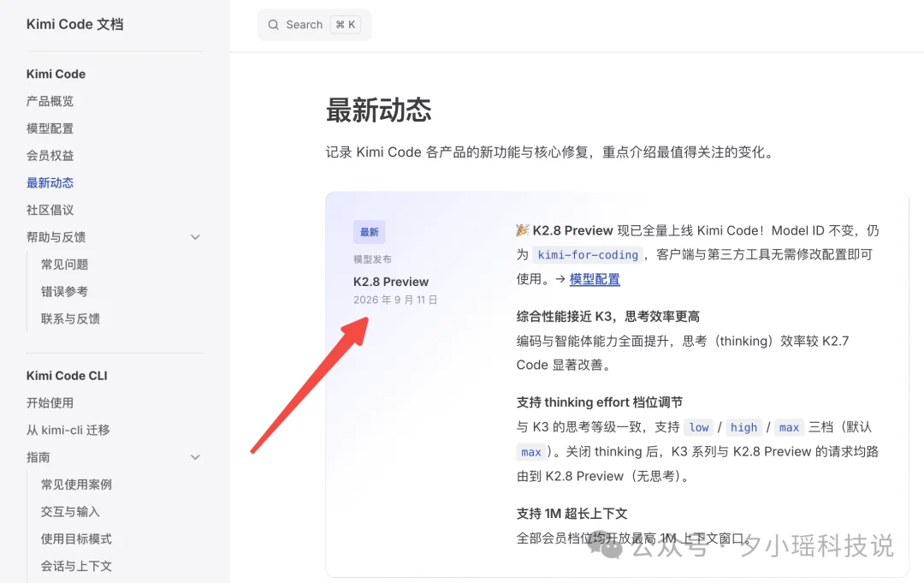Open 帮助与反馈 sidebar section
Image resolution: width=924 pixels, height=583 pixels.
tap(56, 237)
